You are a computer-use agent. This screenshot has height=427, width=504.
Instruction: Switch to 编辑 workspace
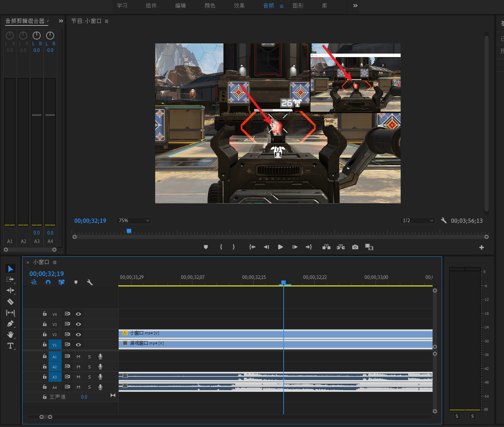181,6
